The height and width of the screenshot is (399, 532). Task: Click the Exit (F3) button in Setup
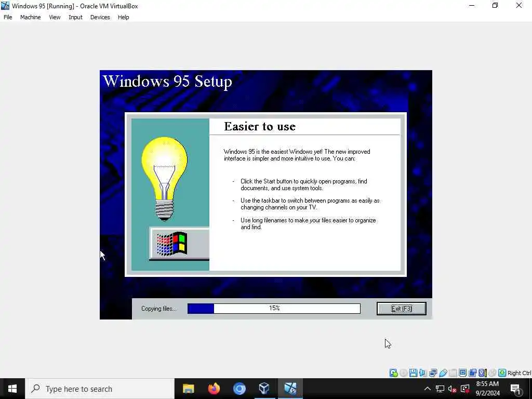(x=402, y=309)
